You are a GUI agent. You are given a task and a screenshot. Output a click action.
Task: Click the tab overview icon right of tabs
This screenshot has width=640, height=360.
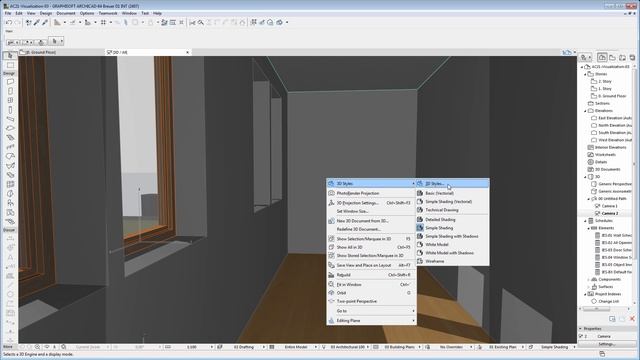pos(567,52)
